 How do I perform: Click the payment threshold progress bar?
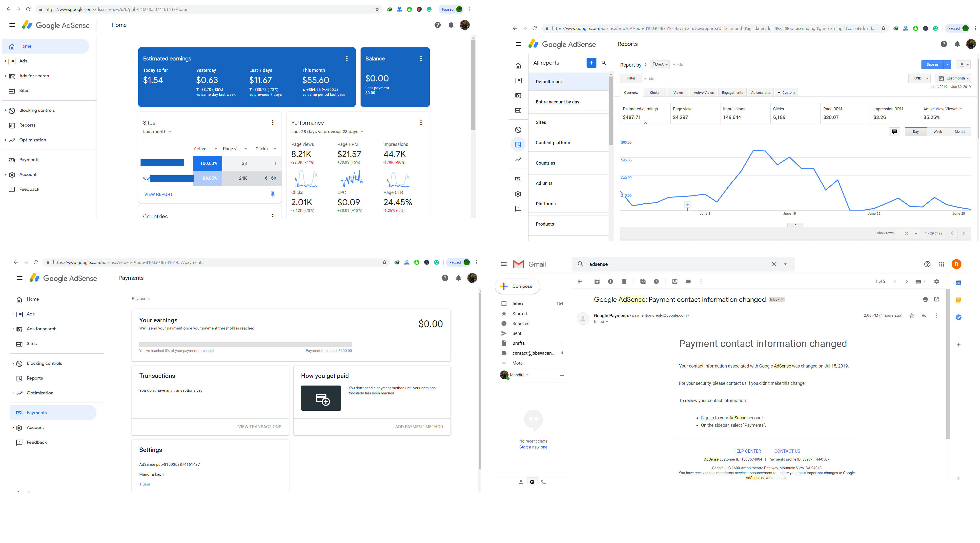245,345
